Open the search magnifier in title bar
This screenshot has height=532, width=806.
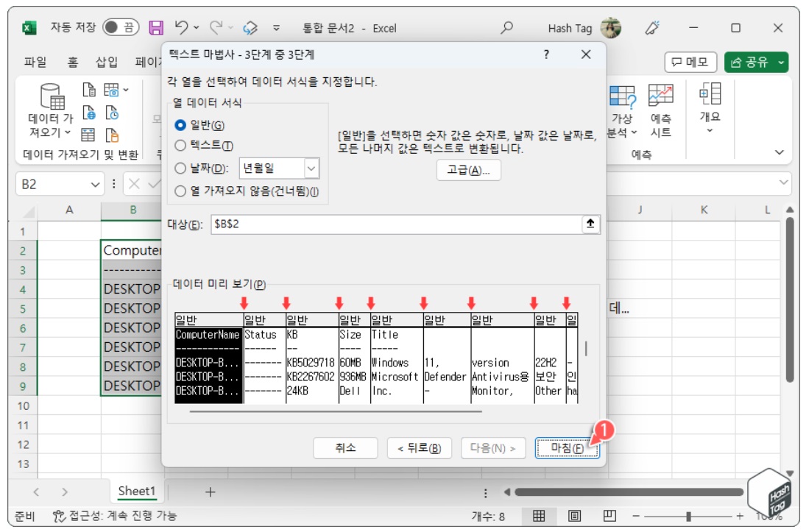click(506, 27)
